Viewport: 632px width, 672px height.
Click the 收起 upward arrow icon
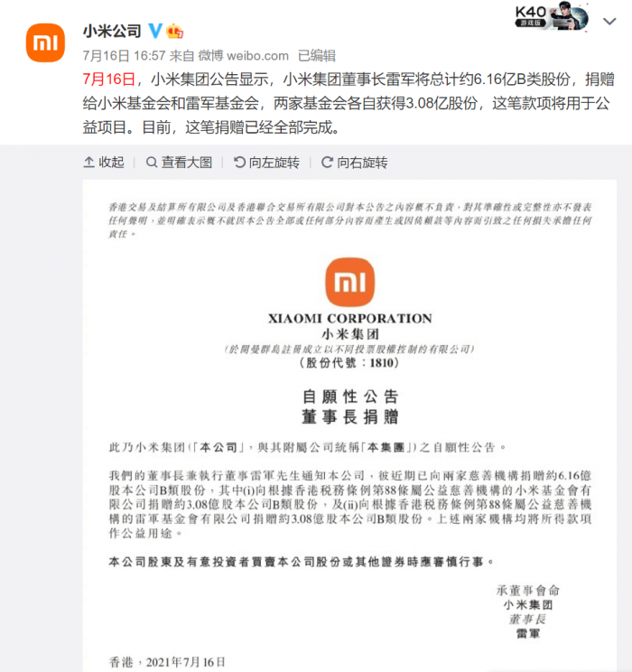click(x=88, y=163)
